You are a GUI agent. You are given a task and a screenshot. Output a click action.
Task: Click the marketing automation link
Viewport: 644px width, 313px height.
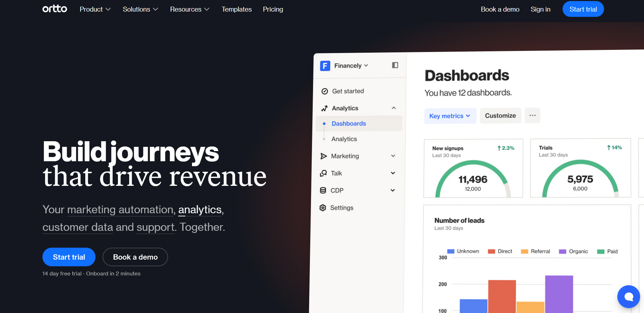point(121,210)
